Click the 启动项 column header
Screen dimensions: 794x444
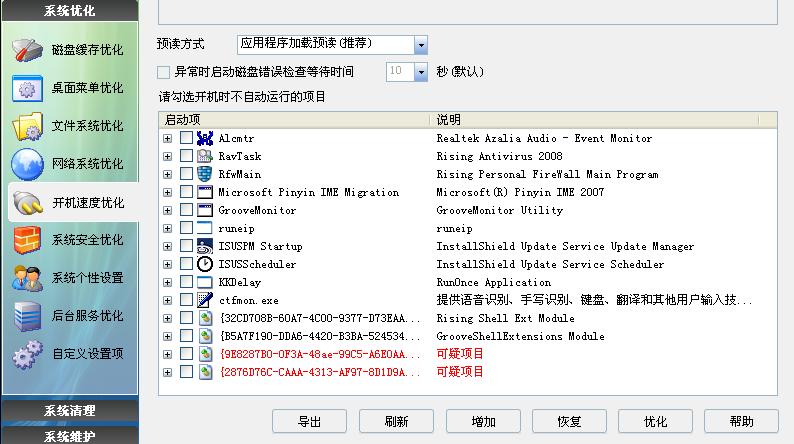[295, 120]
